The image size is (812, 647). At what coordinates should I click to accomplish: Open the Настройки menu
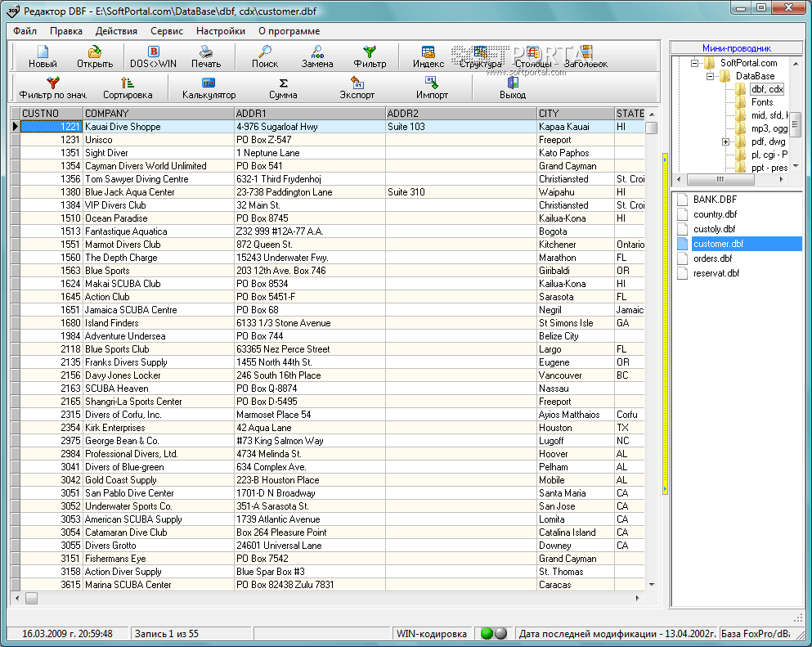pos(220,31)
